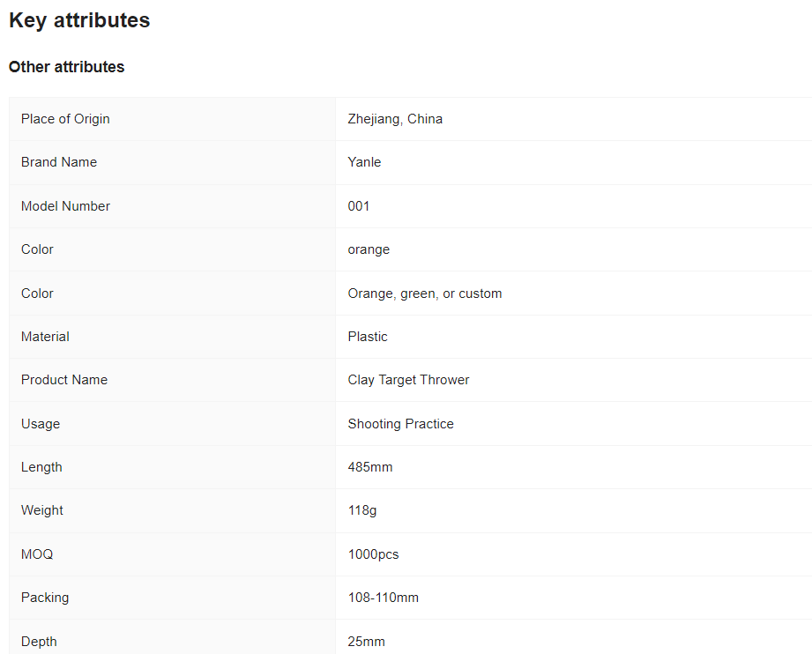Click the "Key attributes" heading

[x=79, y=20]
